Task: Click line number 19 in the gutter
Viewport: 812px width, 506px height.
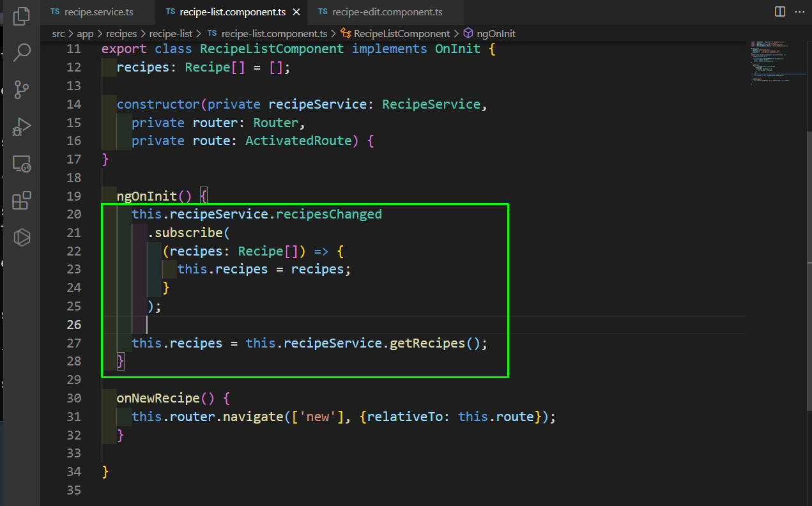Action: click(74, 196)
